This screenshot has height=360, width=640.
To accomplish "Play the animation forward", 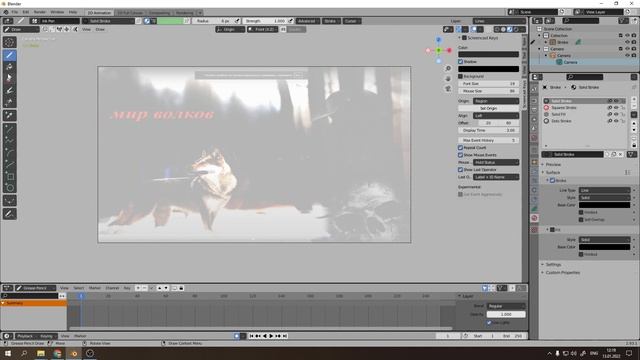I will (x=271, y=336).
